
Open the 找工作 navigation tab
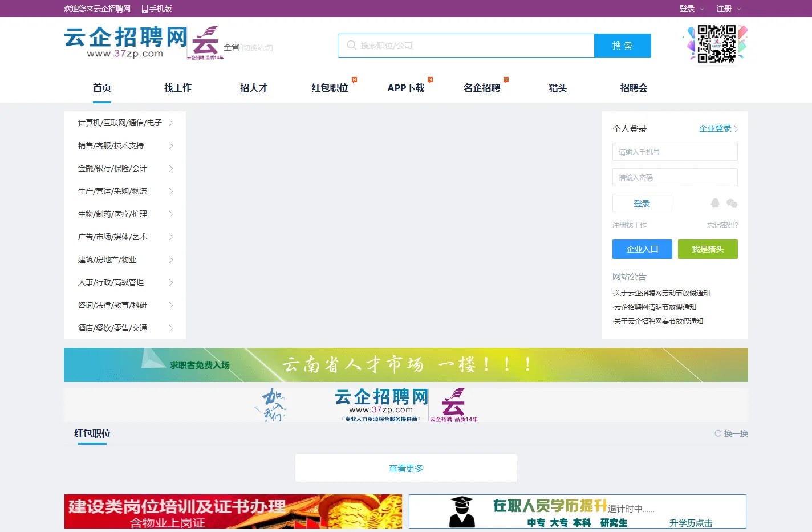[x=178, y=88]
